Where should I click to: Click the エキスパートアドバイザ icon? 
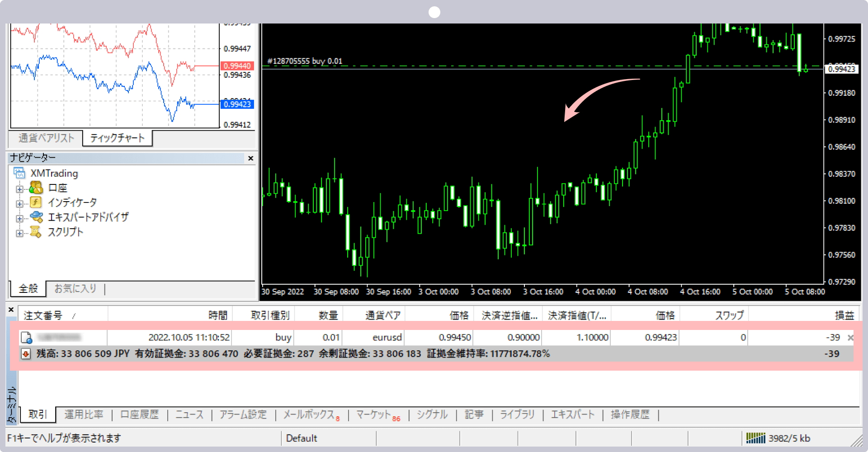pyautogui.click(x=36, y=217)
